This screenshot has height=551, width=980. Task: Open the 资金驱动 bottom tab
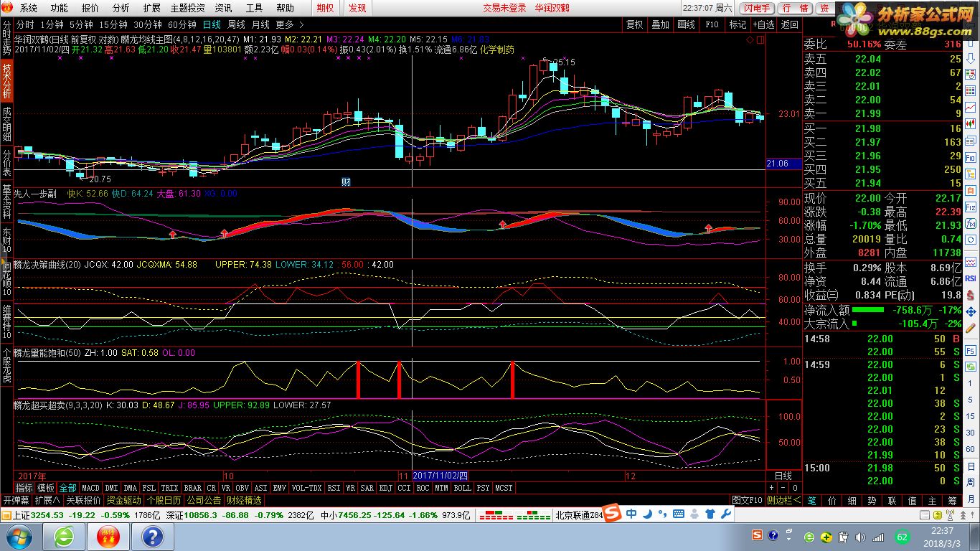pyautogui.click(x=123, y=500)
